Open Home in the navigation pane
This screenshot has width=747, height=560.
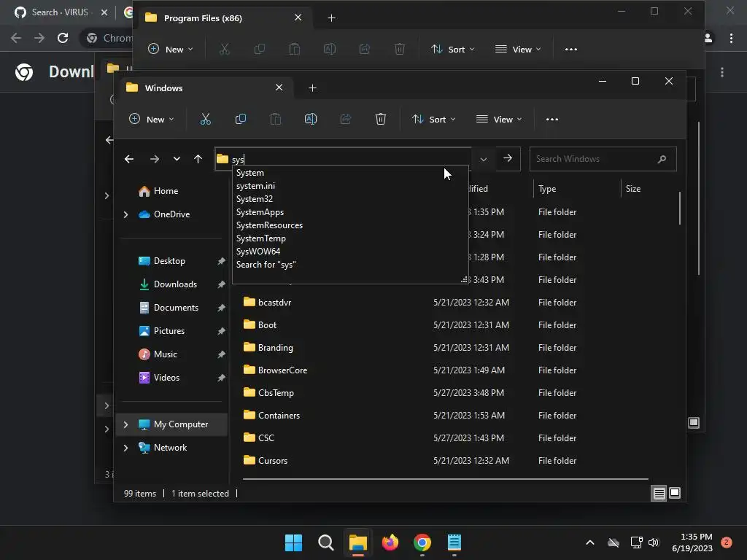[166, 191]
